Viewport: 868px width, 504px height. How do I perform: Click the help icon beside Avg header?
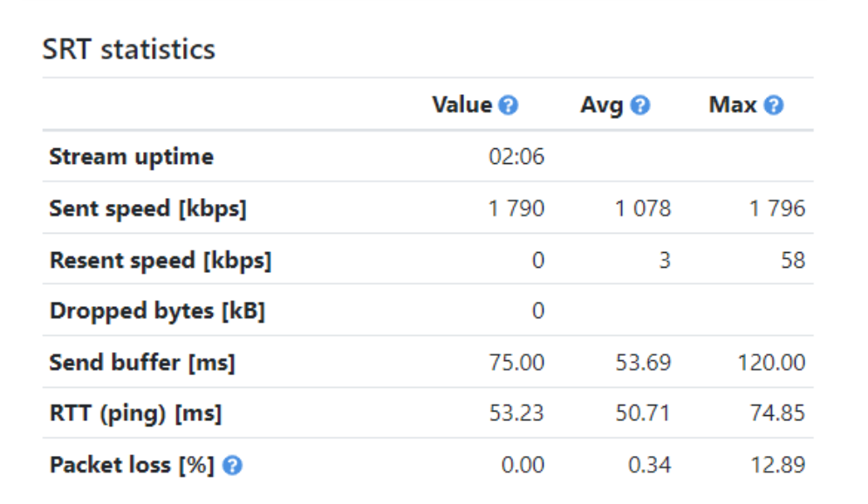pos(639,105)
